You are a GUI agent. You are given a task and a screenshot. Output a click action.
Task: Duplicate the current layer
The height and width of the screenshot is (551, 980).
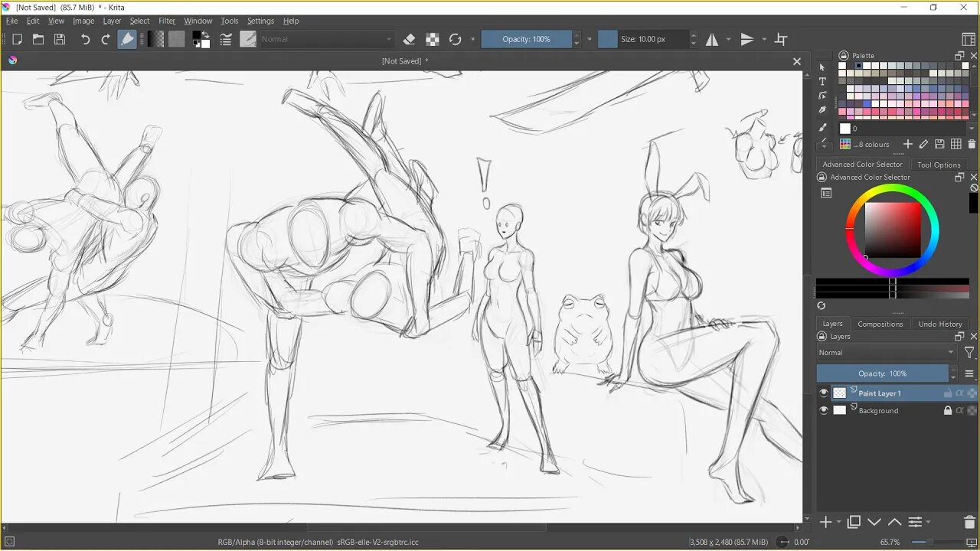(x=854, y=523)
